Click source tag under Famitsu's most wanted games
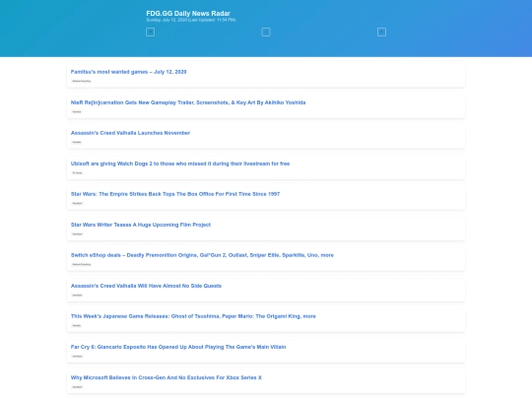 [82, 81]
